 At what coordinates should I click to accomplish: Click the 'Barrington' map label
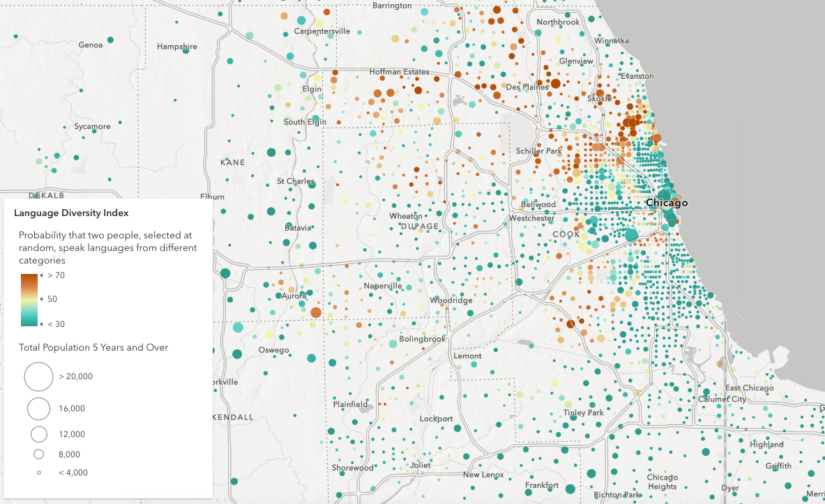tap(392, 6)
